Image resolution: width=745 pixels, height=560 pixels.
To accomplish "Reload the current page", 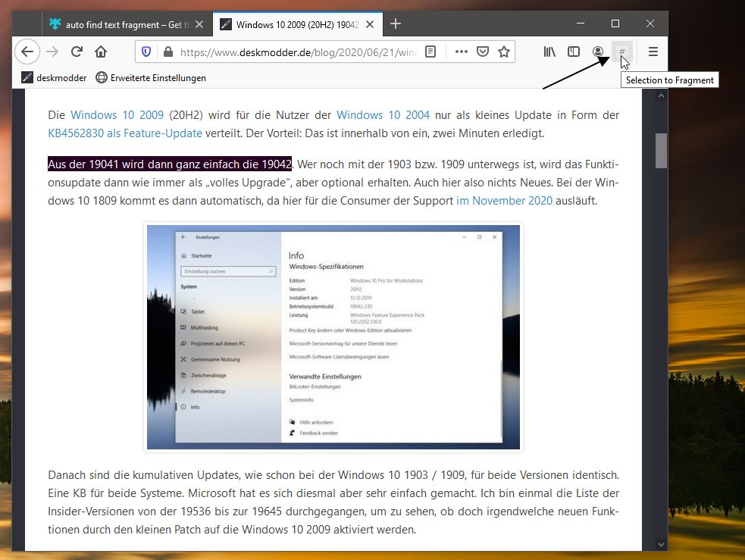I will coord(77,52).
